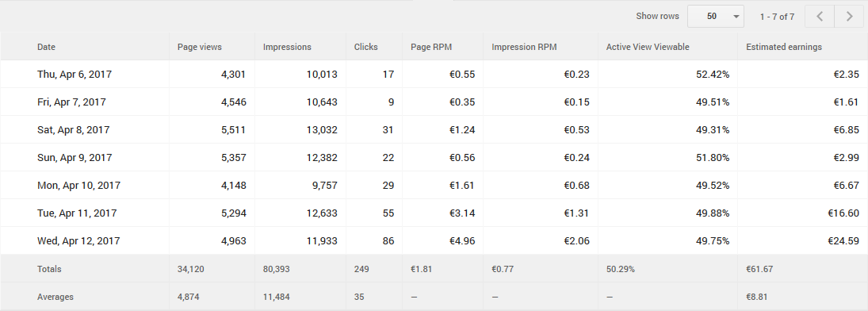The width and height of the screenshot is (868, 311).
Task: Go to the previous page of results
Action: point(820,16)
